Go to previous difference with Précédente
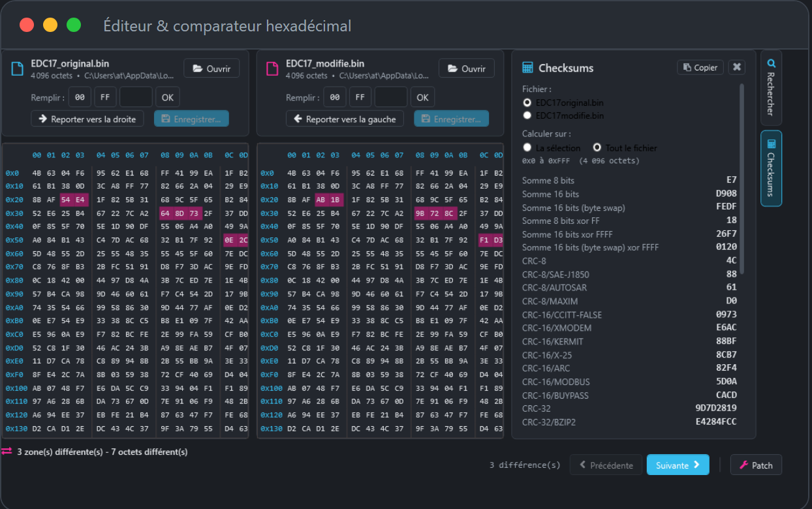The width and height of the screenshot is (812, 509). 606,465
